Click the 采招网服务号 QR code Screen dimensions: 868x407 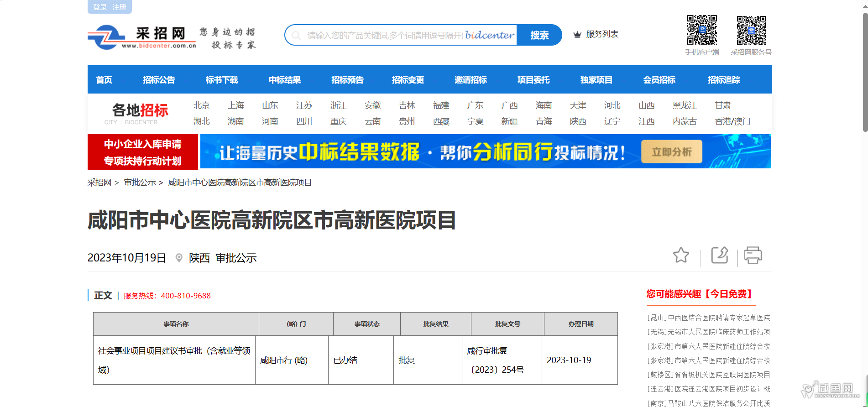coord(751,30)
